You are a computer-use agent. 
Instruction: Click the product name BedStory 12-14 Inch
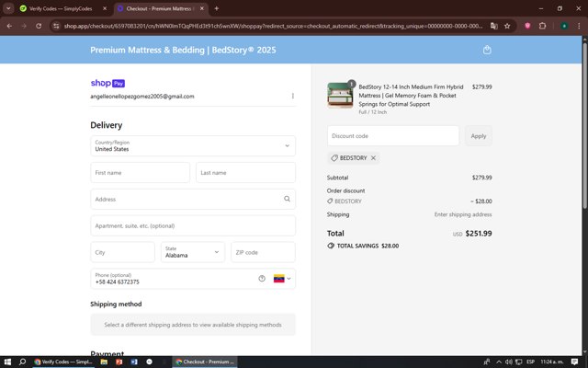point(411,96)
